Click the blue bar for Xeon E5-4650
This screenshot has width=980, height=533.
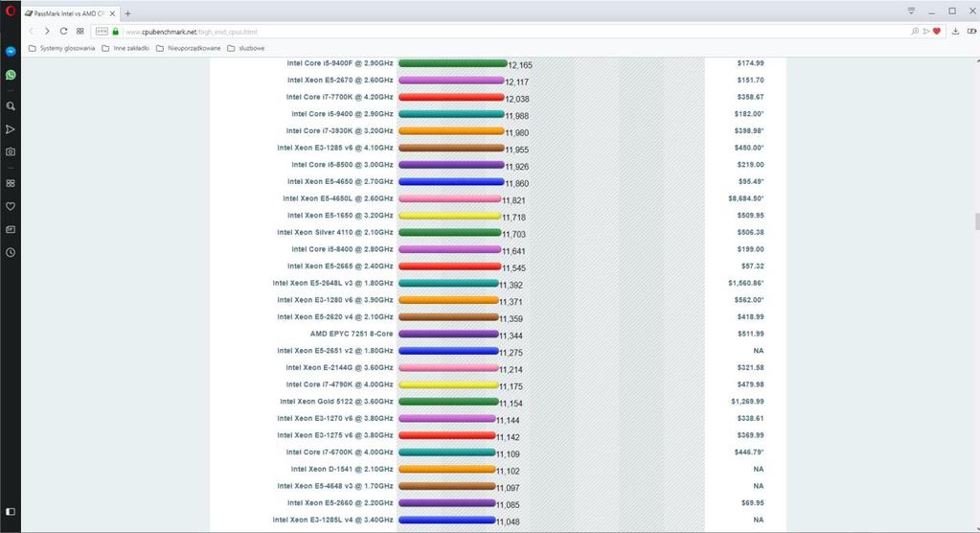(x=451, y=181)
